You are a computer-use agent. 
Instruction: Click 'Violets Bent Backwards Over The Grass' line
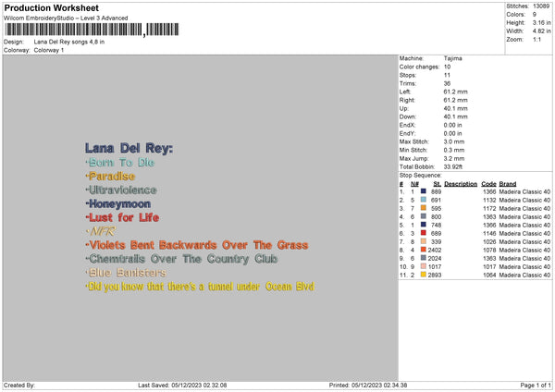click(197, 245)
